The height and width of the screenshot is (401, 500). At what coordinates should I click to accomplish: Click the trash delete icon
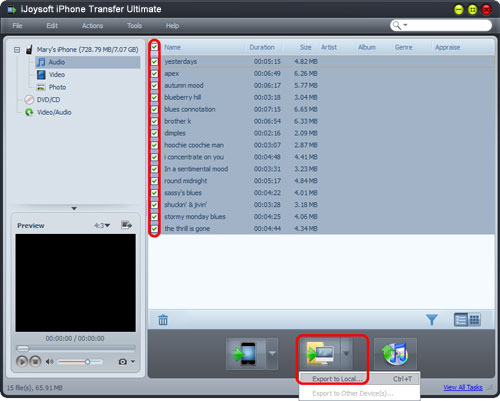[x=163, y=320]
